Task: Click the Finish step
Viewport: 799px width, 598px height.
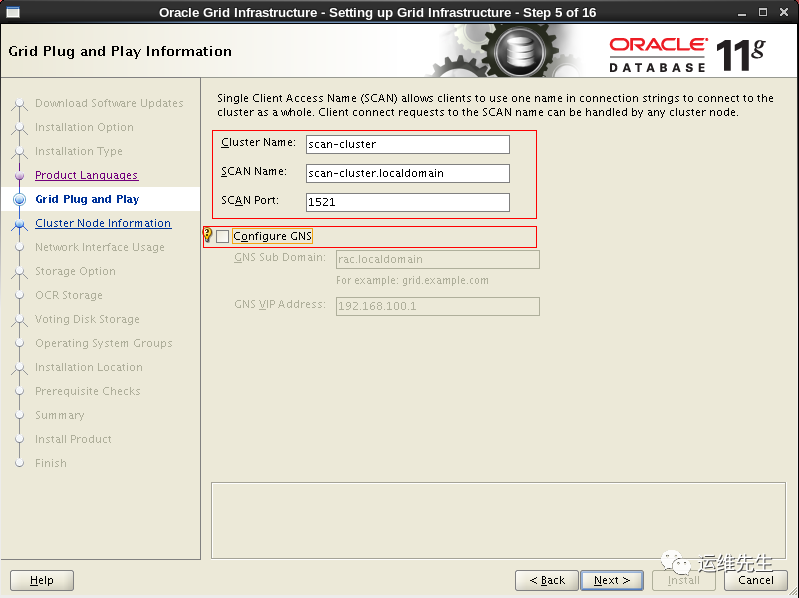Action: coord(50,463)
